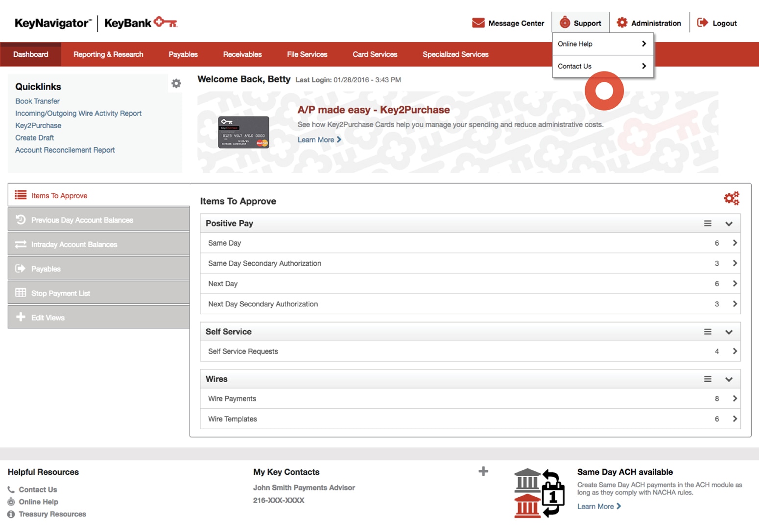759x532 pixels.
Task: Open Wire Payments row chevron
Action: tap(735, 398)
